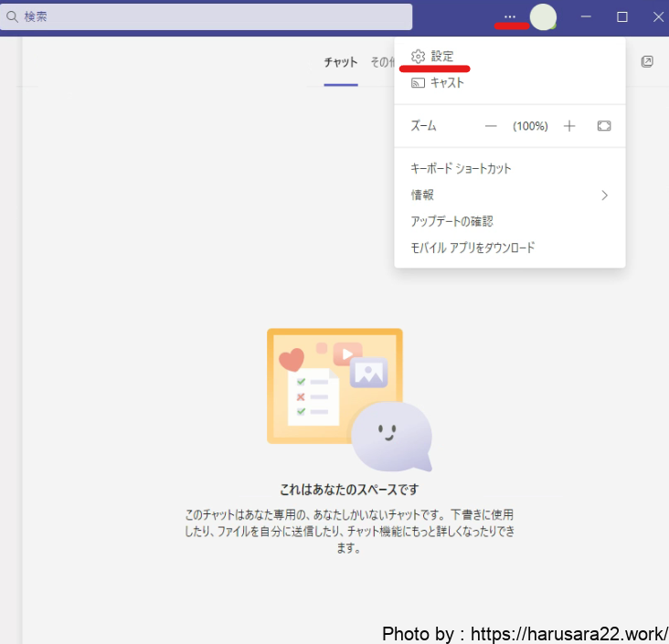Select キャスト in the menu

pyautogui.click(x=447, y=83)
